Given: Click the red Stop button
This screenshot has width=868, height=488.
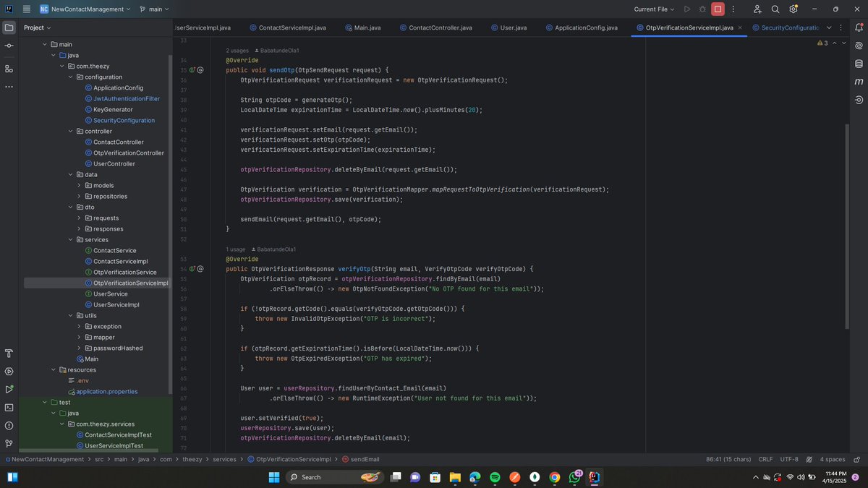Looking at the screenshot, I should pos(718,9).
